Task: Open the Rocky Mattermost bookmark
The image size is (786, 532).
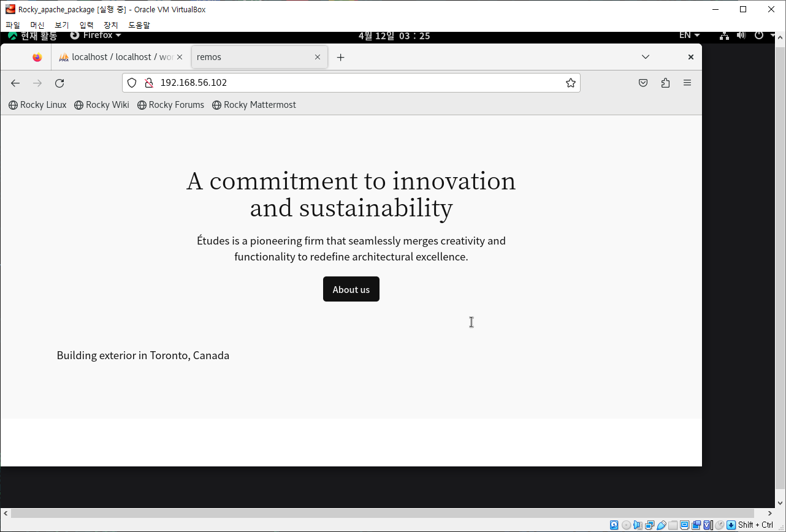Action: click(254, 105)
